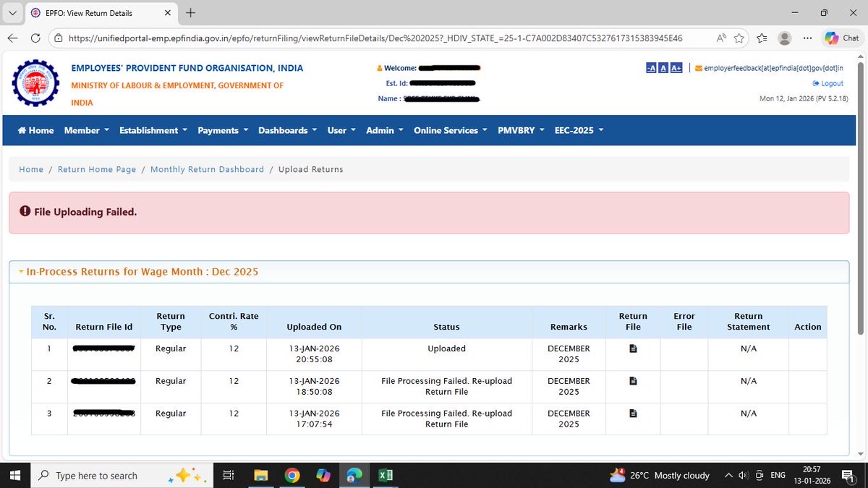Click the Logout link
868x488 pixels.
coord(827,83)
